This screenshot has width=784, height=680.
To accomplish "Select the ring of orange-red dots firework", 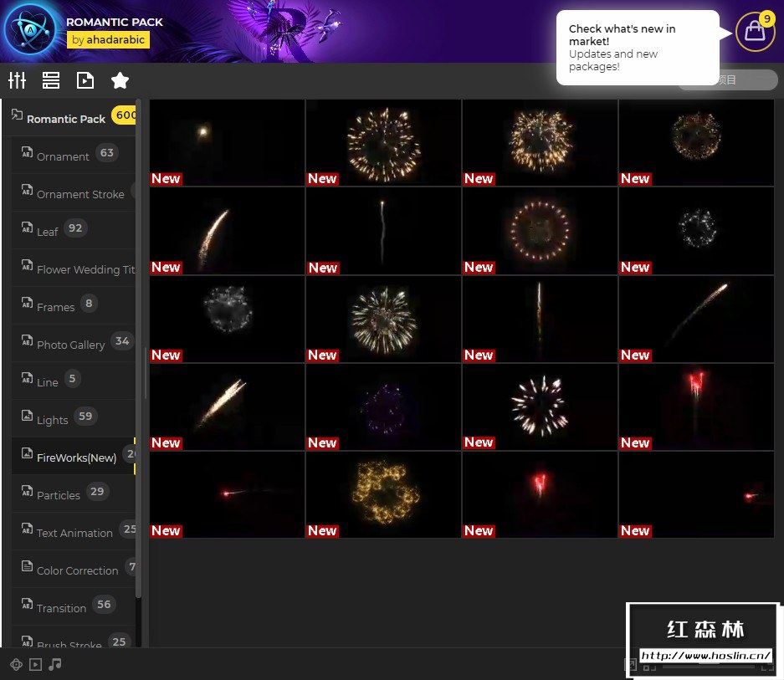I will click(540, 231).
